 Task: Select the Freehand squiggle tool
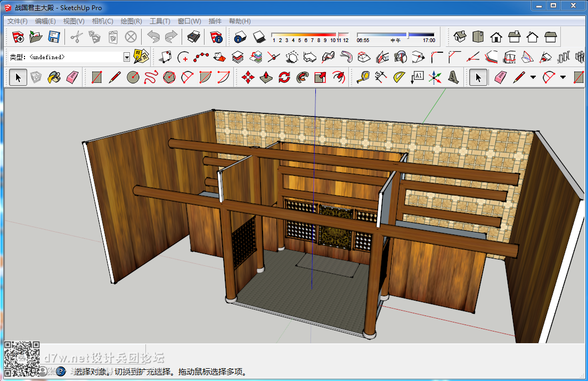[151, 77]
